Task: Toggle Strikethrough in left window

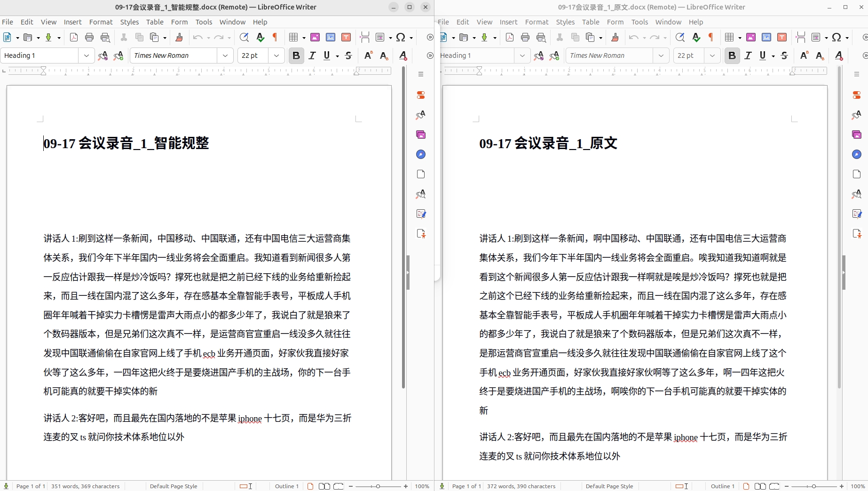Action: (x=348, y=55)
